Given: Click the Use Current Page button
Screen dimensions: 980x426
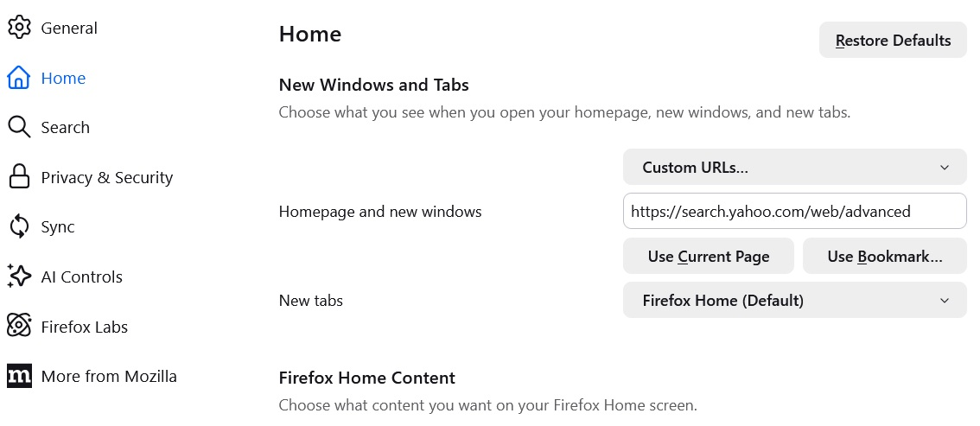Looking at the screenshot, I should click(708, 256).
